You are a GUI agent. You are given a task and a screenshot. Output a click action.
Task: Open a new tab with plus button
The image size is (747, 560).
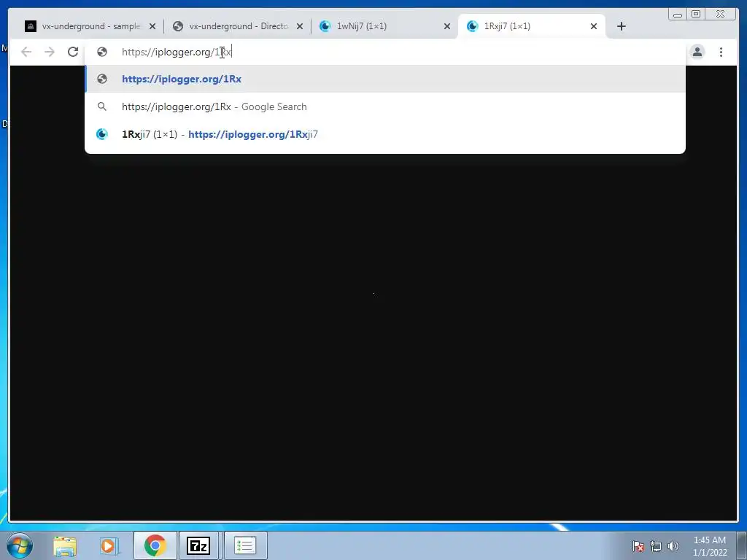[622, 26]
